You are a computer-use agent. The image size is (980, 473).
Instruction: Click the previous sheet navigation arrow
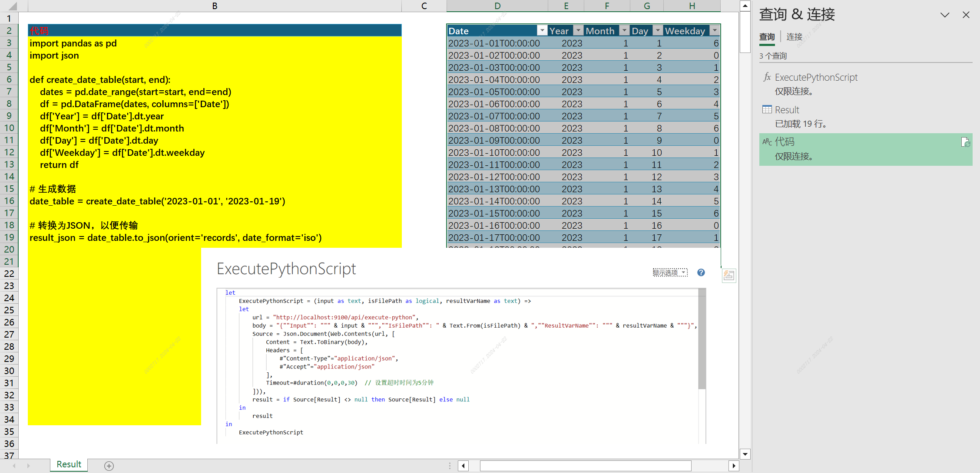[14, 466]
